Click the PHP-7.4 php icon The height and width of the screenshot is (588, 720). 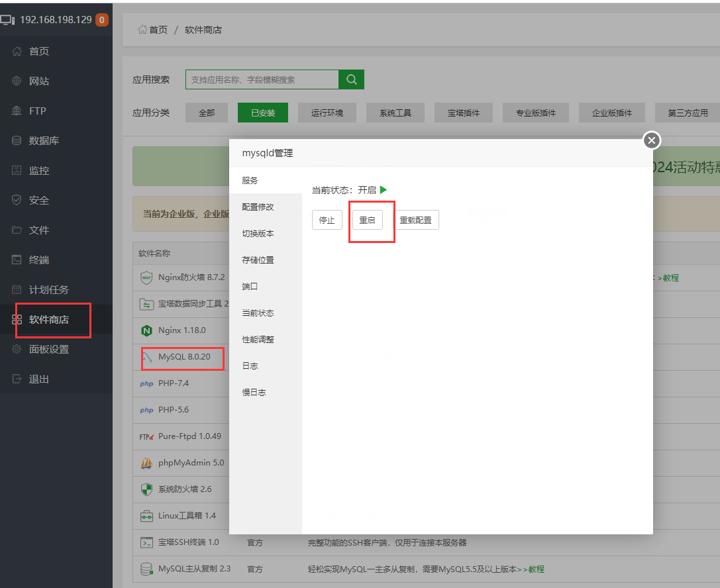point(146,384)
